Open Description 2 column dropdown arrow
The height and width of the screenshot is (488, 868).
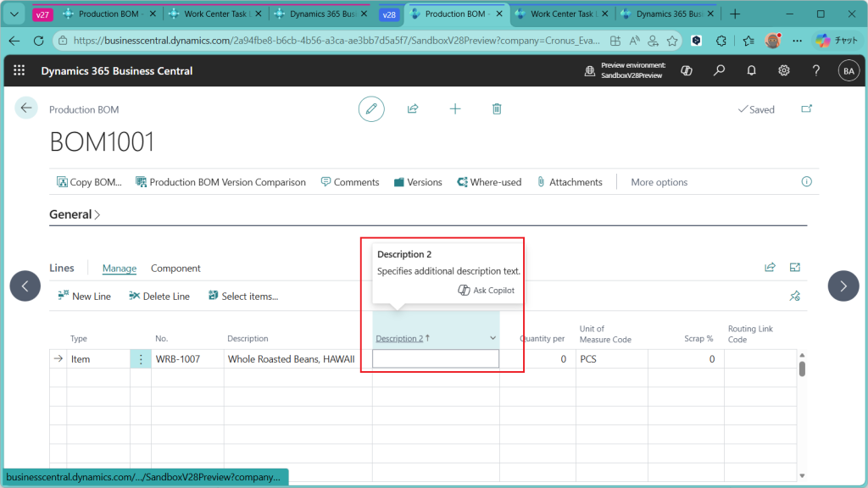[492, 339]
